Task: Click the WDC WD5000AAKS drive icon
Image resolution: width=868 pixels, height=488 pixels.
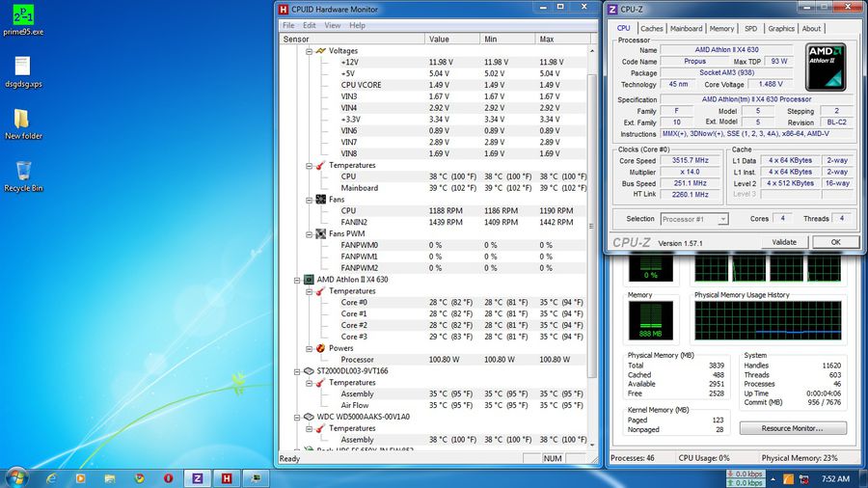Action: tap(309, 417)
